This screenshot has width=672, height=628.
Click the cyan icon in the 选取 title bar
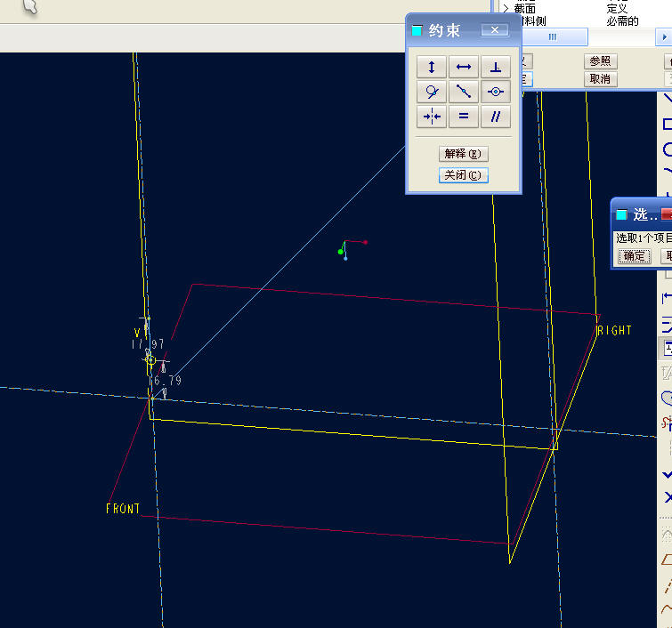tap(621, 214)
